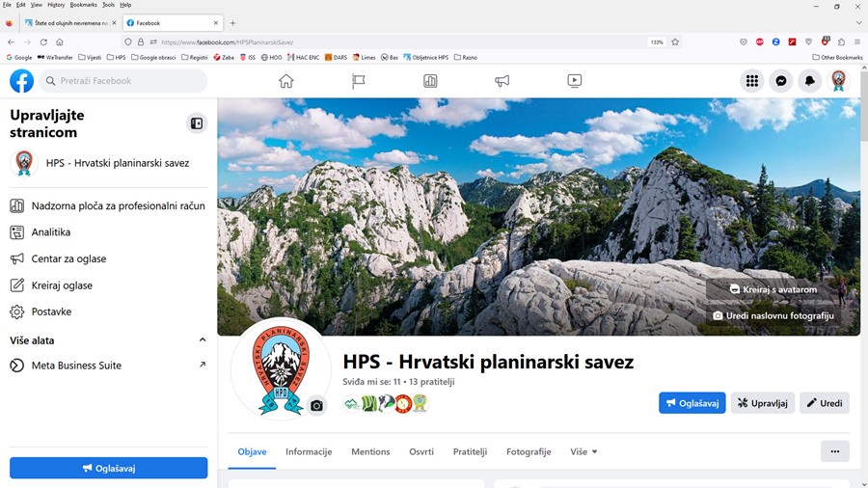This screenshot has height=488, width=868.
Task: Open the Google bookmark in the bookmarks bar
Action: tap(19, 57)
